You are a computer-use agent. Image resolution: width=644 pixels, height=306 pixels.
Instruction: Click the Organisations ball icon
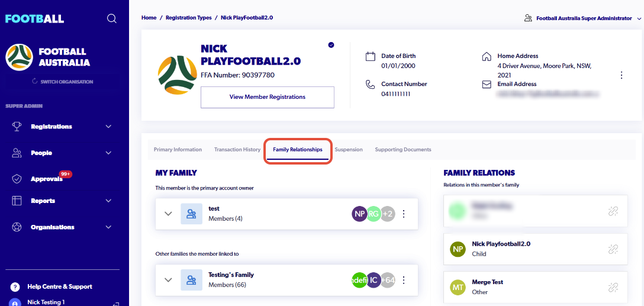click(17, 227)
